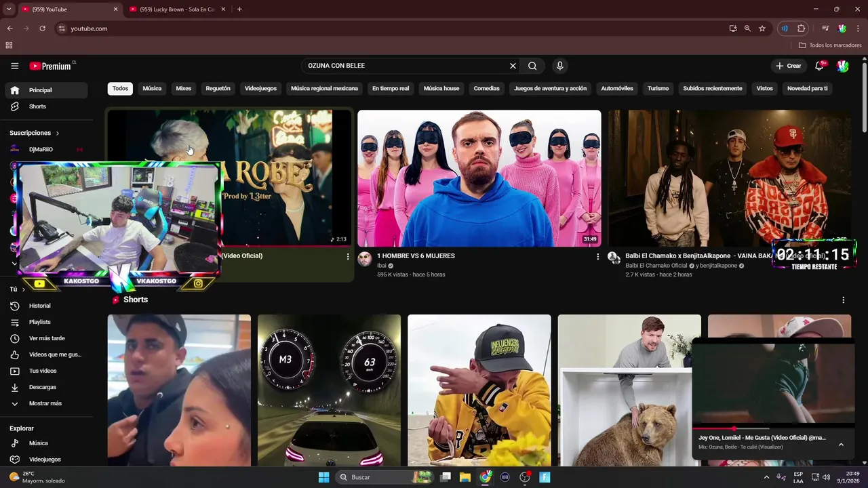Image resolution: width=868 pixels, height=488 pixels.
Task: Expand Mostrar más in the sidebar
Action: pos(47,403)
